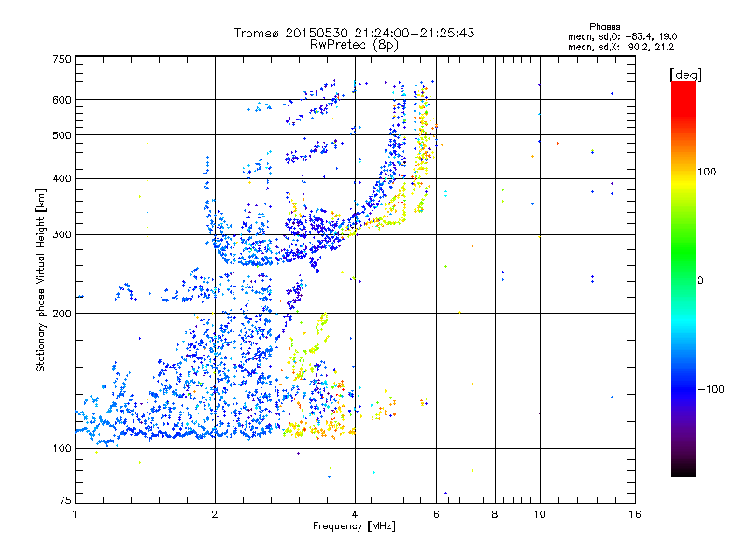Image resolution: width=747 pixels, height=560 pixels.
Task: Click the black bottom of the colorbar
Action: [x=684, y=469]
